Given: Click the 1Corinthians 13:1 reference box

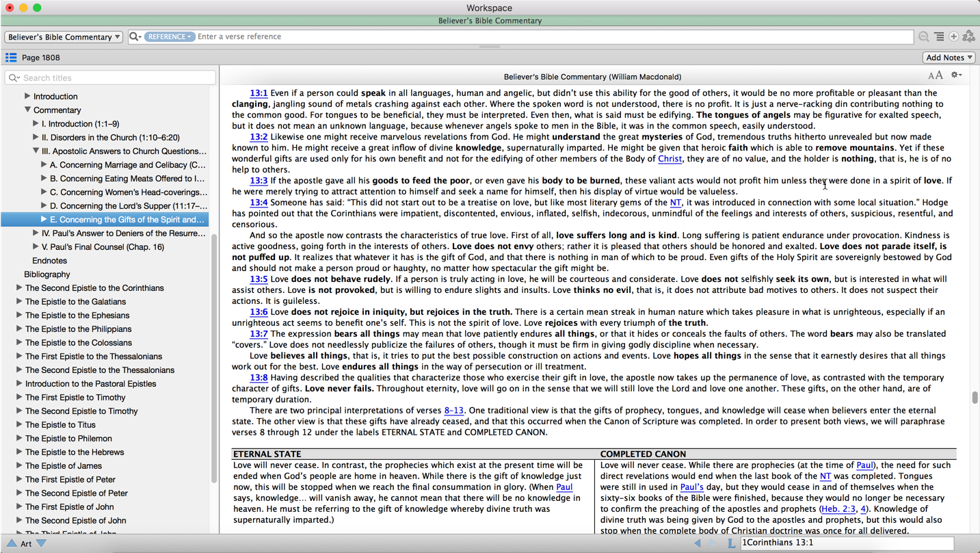Looking at the screenshot, I should [x=847, y=543].
